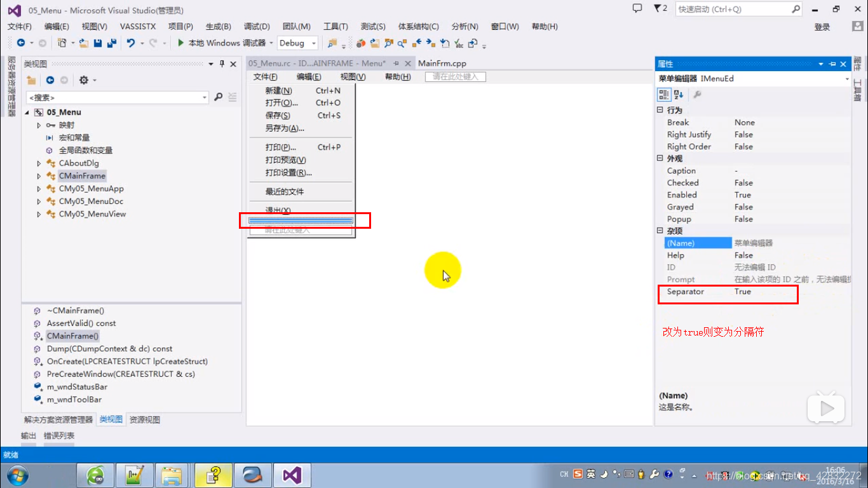Toggle auto-hide pin on properties panel
The image size is (868, 488).
click(x=832, y=64)
